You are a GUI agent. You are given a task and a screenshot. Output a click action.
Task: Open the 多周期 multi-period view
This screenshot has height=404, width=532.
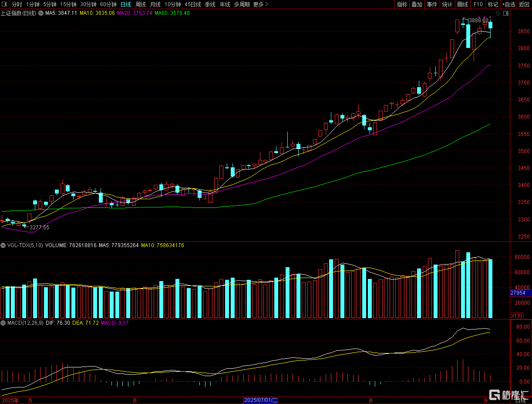coord(242,4)
